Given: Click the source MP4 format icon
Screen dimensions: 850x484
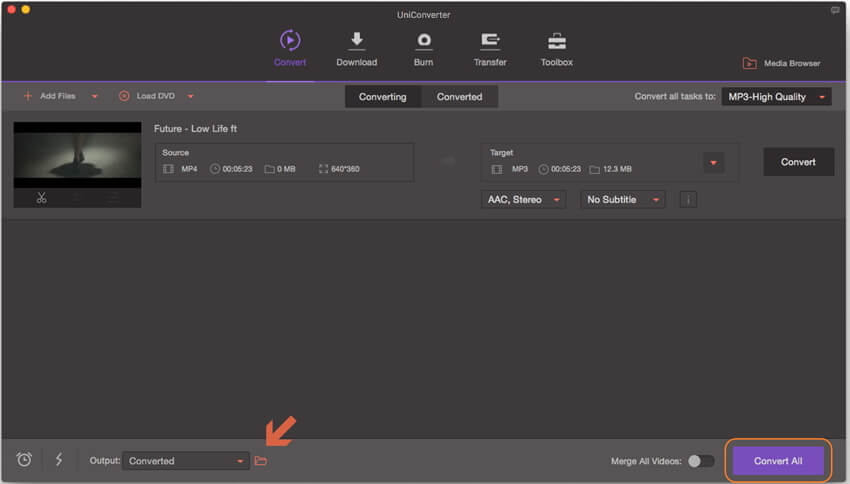Looking at the screenshot, I should click(169, 169).
